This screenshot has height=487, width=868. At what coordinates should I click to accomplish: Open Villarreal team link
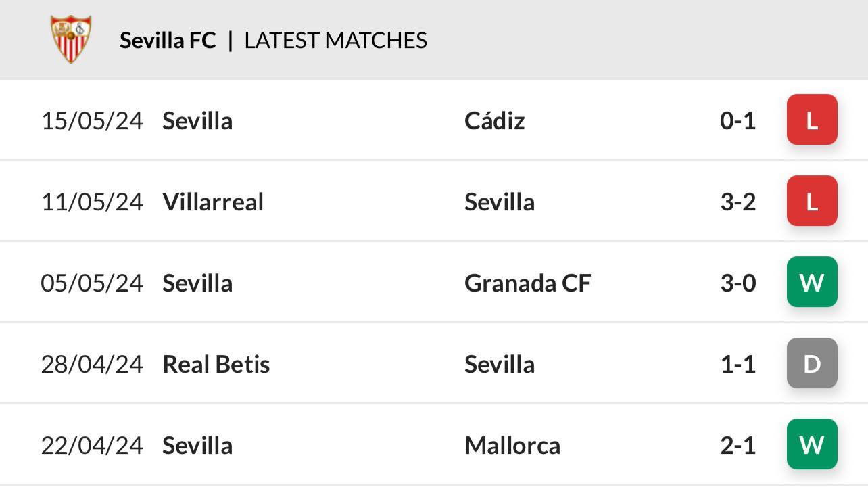pos(213,202)
